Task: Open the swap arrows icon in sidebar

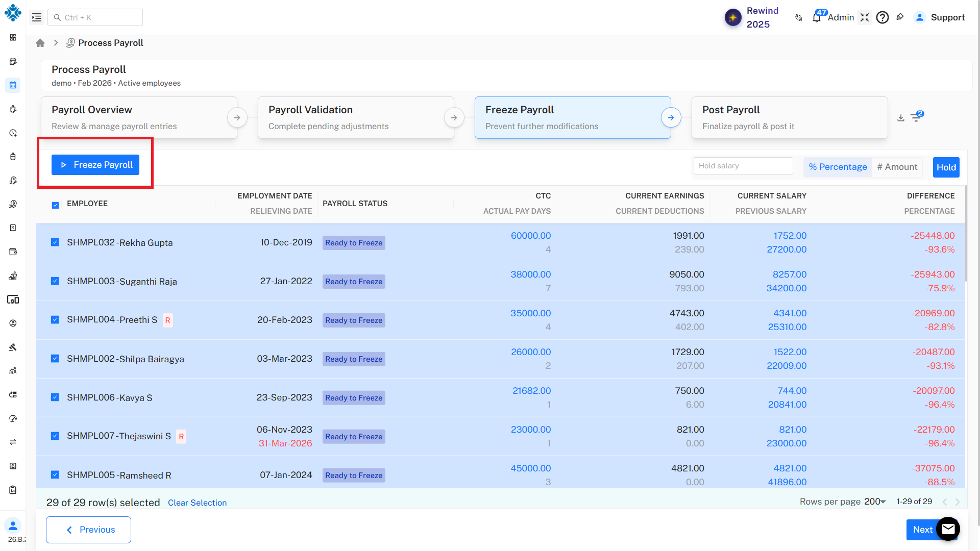Action: (x=13, y=442)
